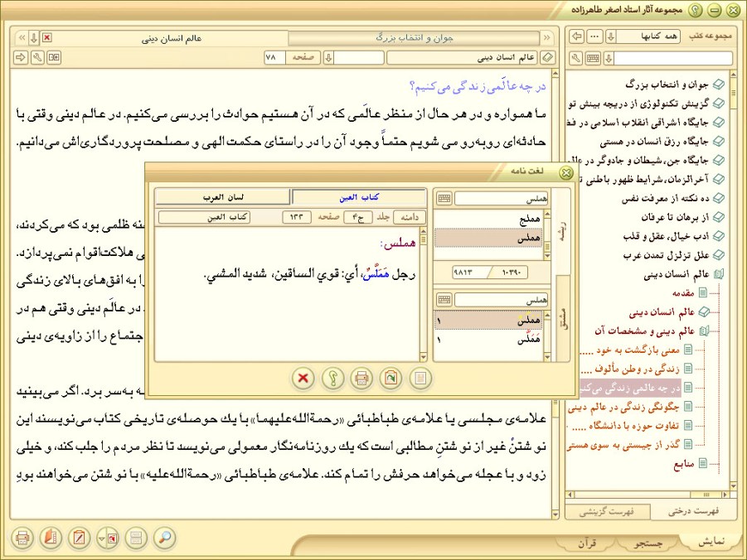
Task: Open dropdown arrow of book collection search field
Action: tap(609, 58)
